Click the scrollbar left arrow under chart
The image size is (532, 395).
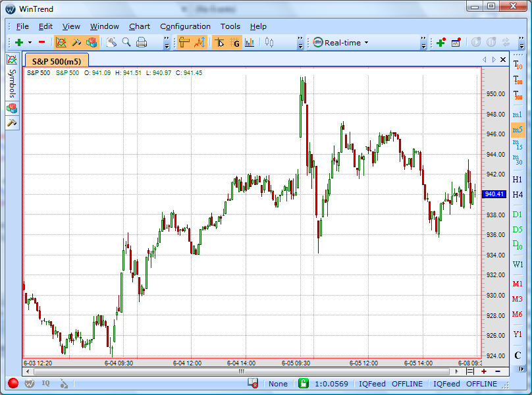tap(28, 371)
